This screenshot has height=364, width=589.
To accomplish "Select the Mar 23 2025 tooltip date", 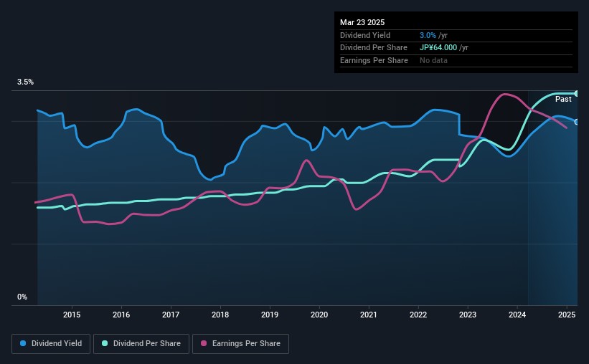I will point(362,21).
